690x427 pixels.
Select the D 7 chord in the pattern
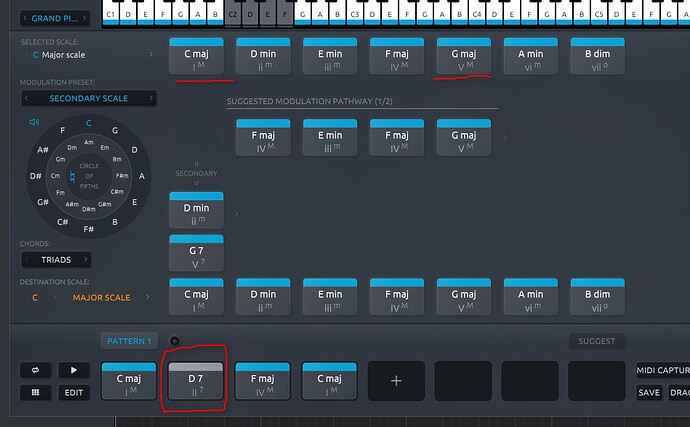click(196, 381)
